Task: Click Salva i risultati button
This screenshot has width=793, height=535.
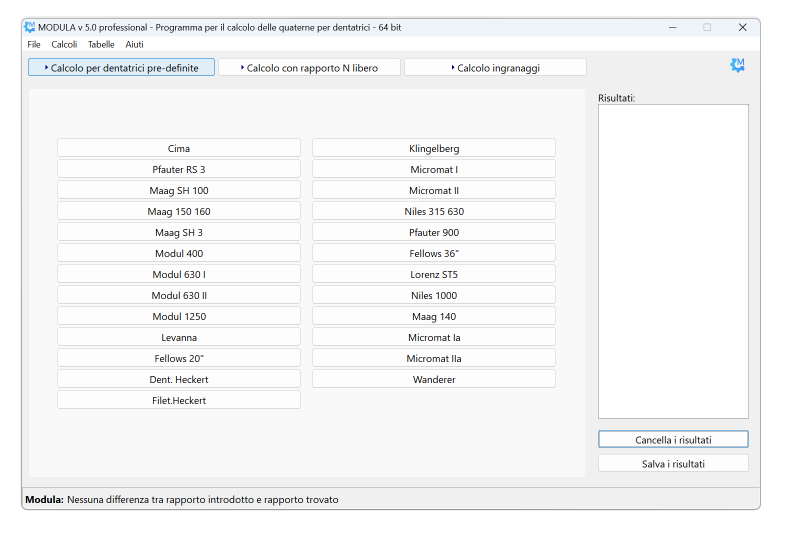Action: click(673, 464)
